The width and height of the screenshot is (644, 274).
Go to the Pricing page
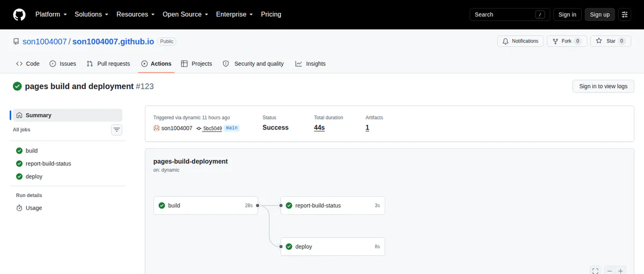[x=271, y=15]
